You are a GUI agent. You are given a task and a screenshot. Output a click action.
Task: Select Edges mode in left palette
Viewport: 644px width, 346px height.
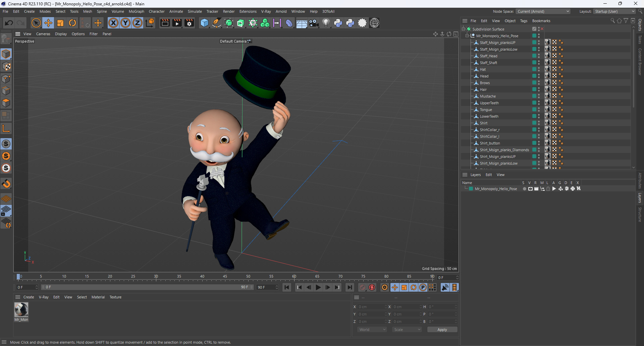(x=6, y=91)
